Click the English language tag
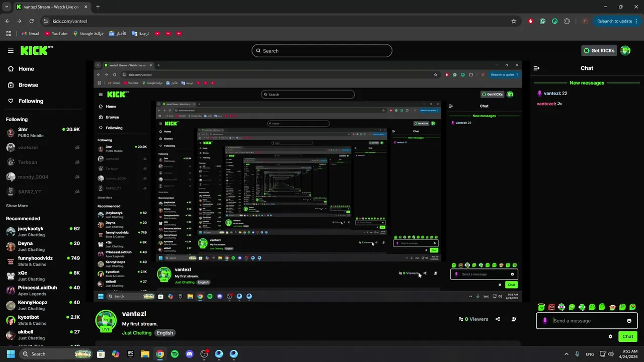This screenshot has width=644, height=362. click(x=165, y=333)
